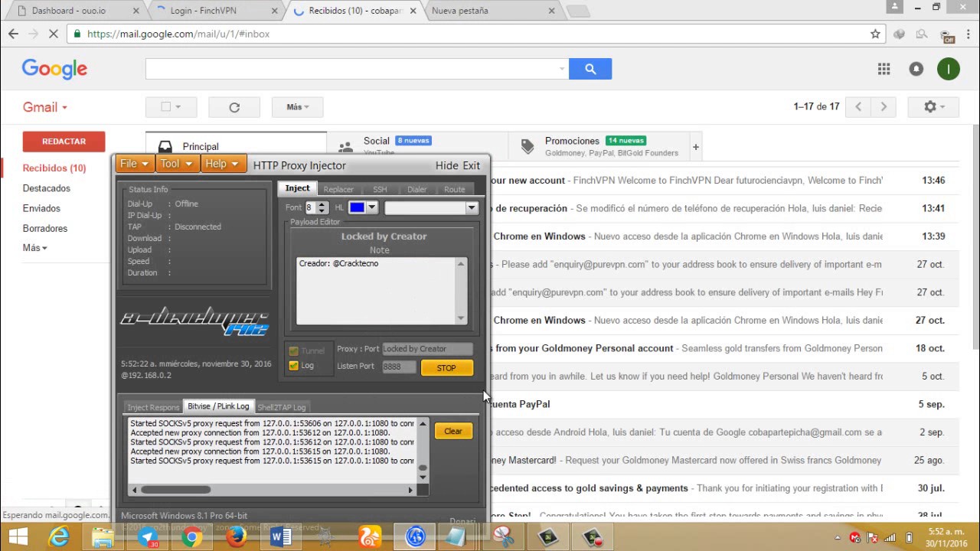Launch Internet Explorer from the taskbar
Image resolution: width=980 pixels, height=551 pixels.
[x=59, y=537]
